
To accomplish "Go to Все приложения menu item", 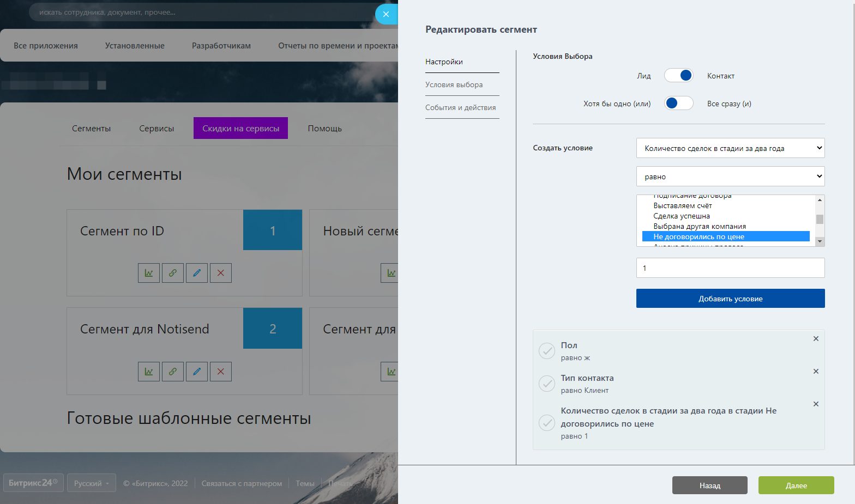I will [46, 46].
